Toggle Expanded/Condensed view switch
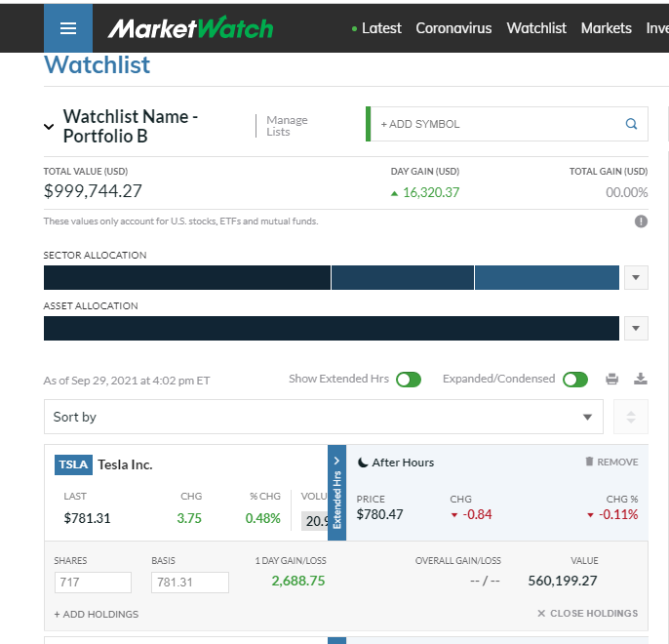The height and width of the screenshot is (644, 669). coord(575,380)
